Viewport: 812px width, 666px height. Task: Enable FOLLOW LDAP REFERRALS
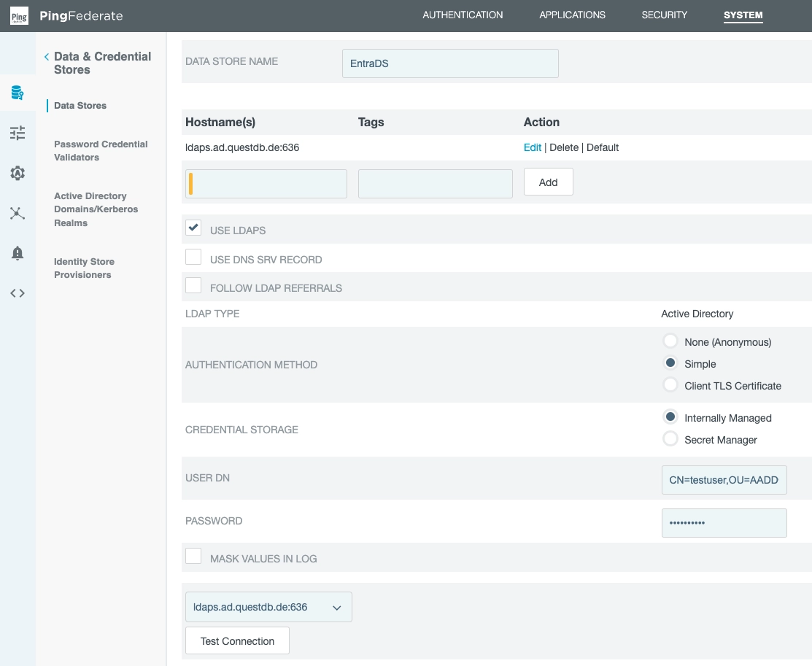point(193,284)
